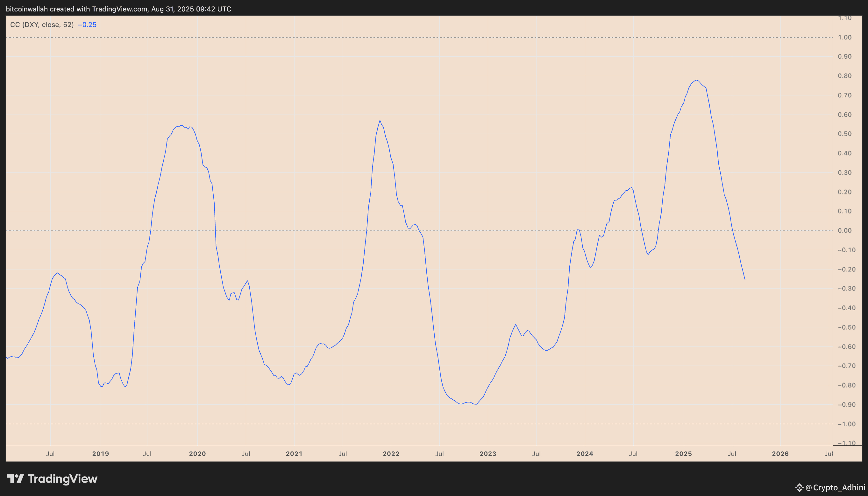Viewport: 868px width, 496px height.
Task: Click the 0.00 value on price scale
Action: (845, 231)
